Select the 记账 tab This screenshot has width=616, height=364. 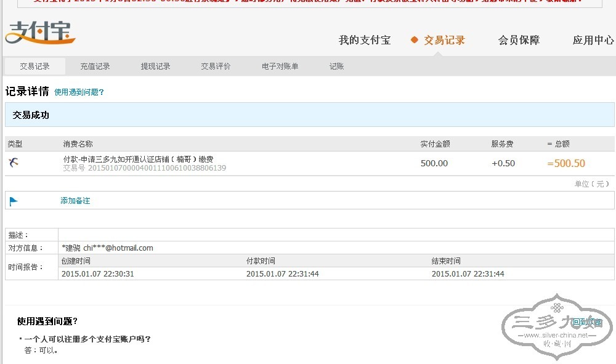tap(336, 67)
